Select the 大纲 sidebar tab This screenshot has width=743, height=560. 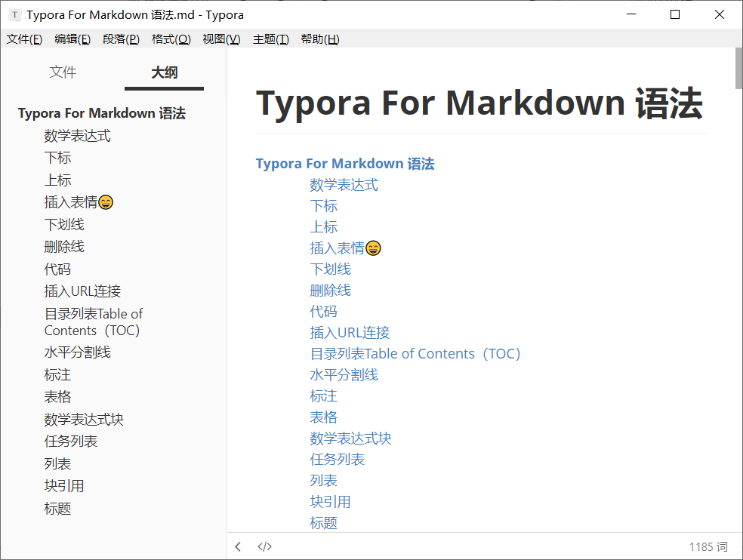[x=165, y=72]
